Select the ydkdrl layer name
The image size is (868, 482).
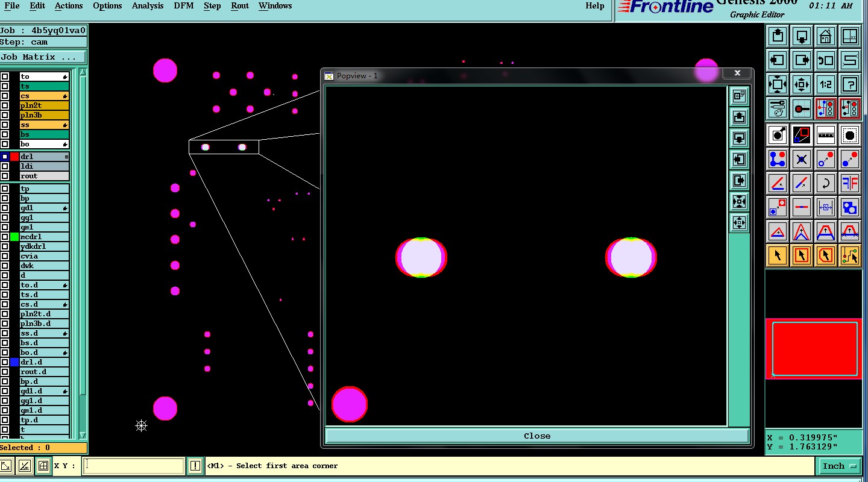(44, 246)
